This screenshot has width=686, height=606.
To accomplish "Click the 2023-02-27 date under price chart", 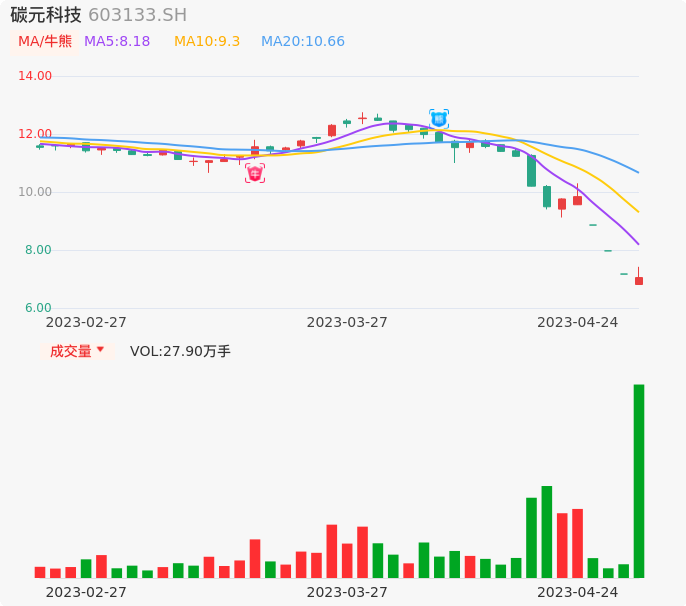I will (x=86, y=322).
